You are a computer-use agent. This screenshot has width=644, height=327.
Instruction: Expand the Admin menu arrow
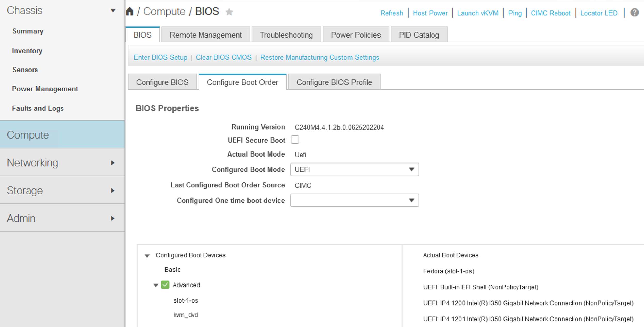click(113, 218)
